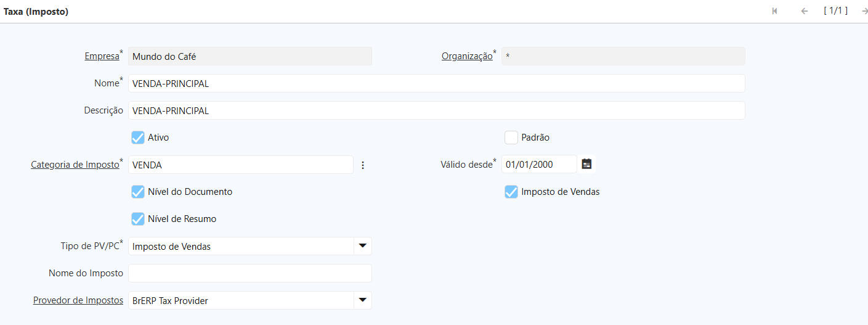Click the Categoria de Imposto label link
The height and width of the screenshot is (325, 868).
coord(75,165)
